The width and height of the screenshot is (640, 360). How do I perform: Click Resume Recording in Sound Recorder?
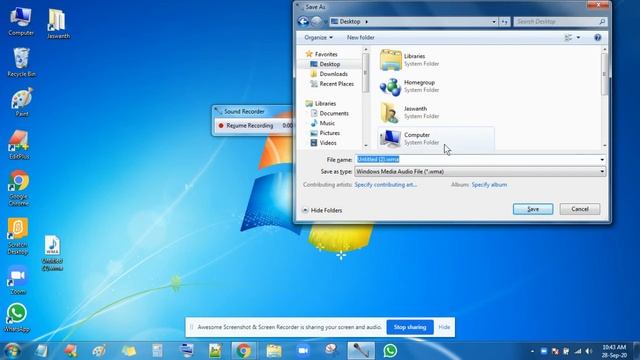(x=246, y=126)
